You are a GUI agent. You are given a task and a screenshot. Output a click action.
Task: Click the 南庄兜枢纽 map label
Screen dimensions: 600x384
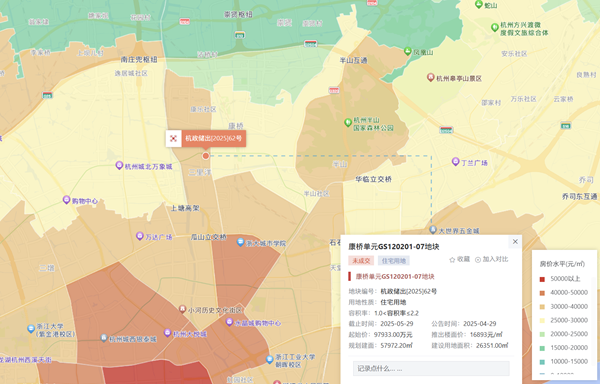click(x=139, y=60)
